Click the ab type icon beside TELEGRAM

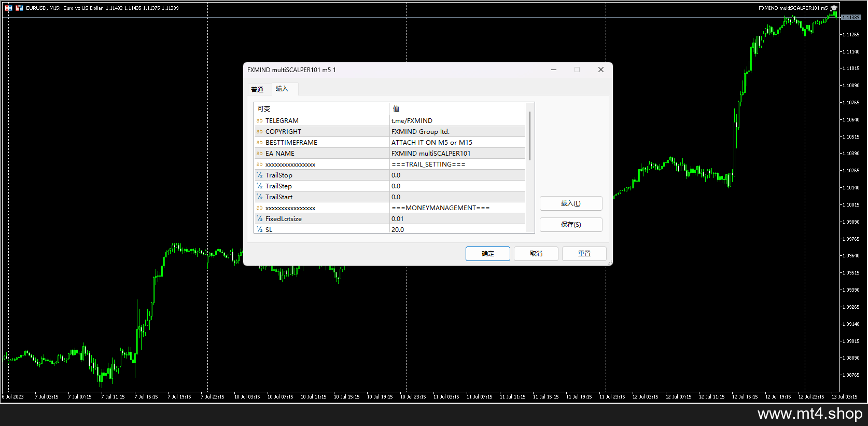[259, 120]
